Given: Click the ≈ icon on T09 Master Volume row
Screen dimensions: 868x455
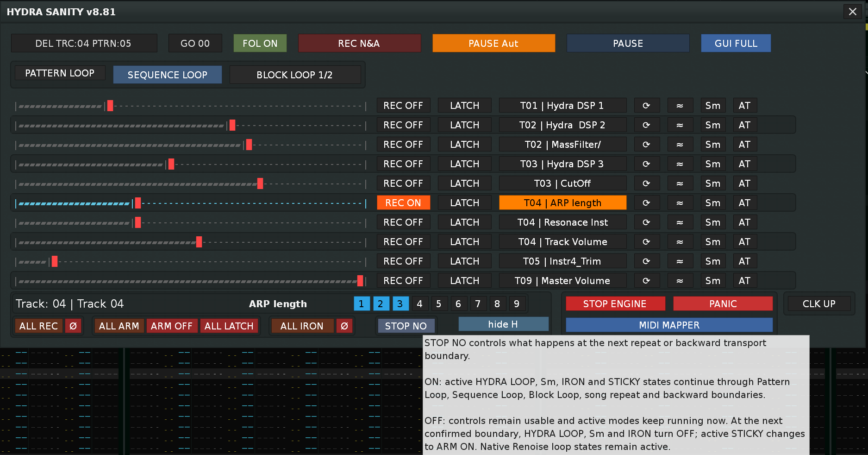Looking at the screenshot, I should coord(680,281).
